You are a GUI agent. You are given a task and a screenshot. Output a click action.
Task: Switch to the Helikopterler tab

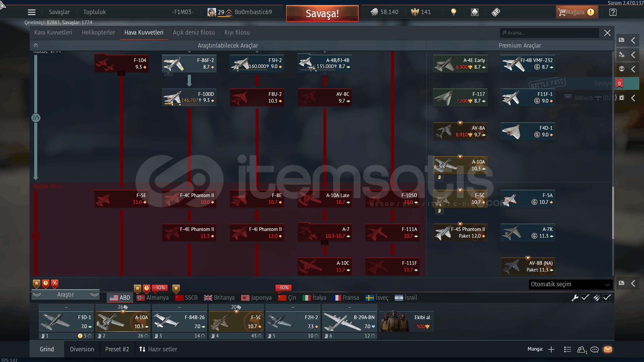tap(98, 33)
